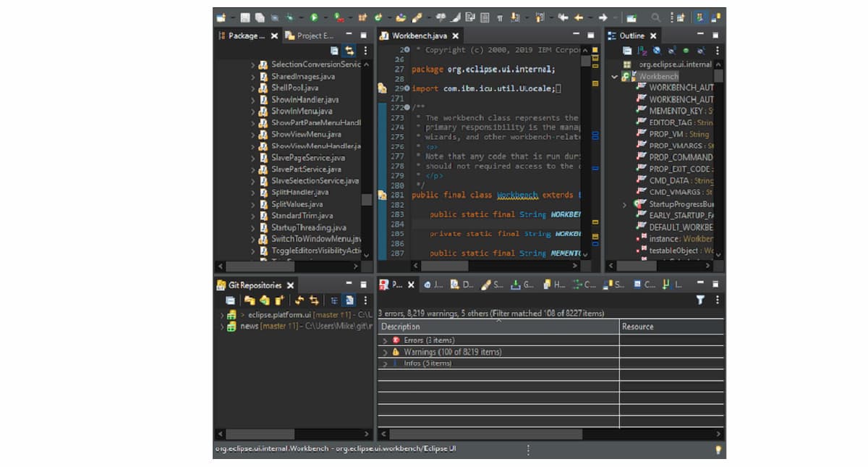Click the Save All toolbar icon
The image size is (868, 467).
[x=260, y=17]
